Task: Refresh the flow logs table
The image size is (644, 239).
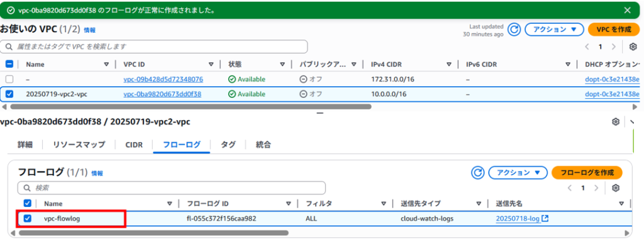Action: [477, 173]
